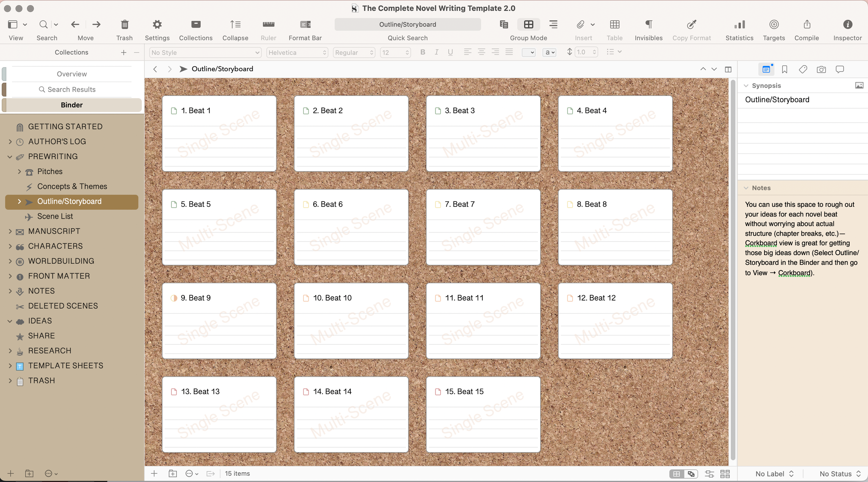Collapse the PREWRITING folder

[10, 157]
